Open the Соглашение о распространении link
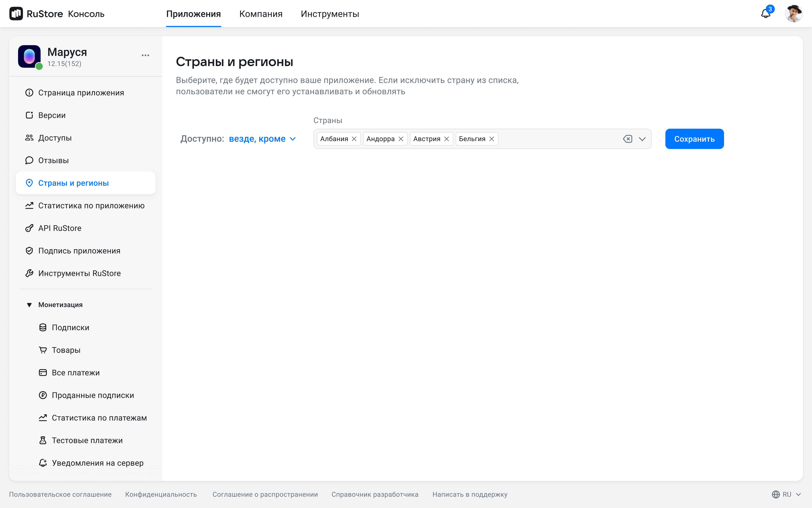This screenshot has width=812, height=508. tap(265, 495)
